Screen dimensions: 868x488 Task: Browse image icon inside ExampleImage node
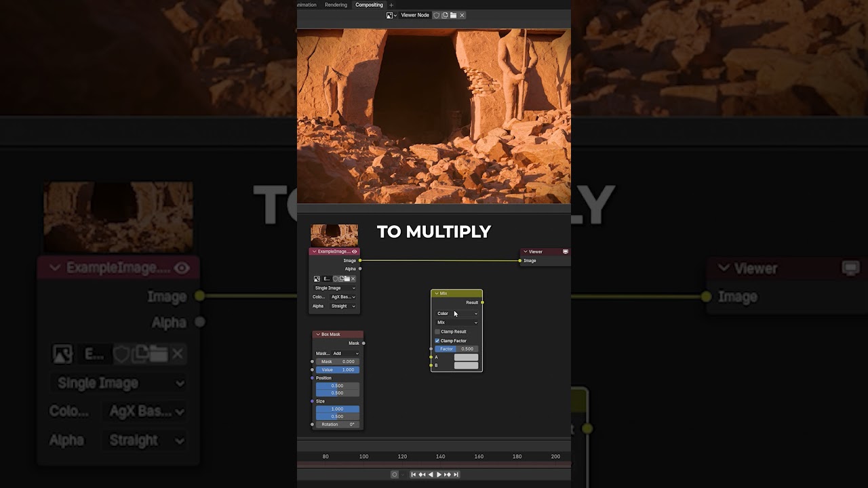317,279
